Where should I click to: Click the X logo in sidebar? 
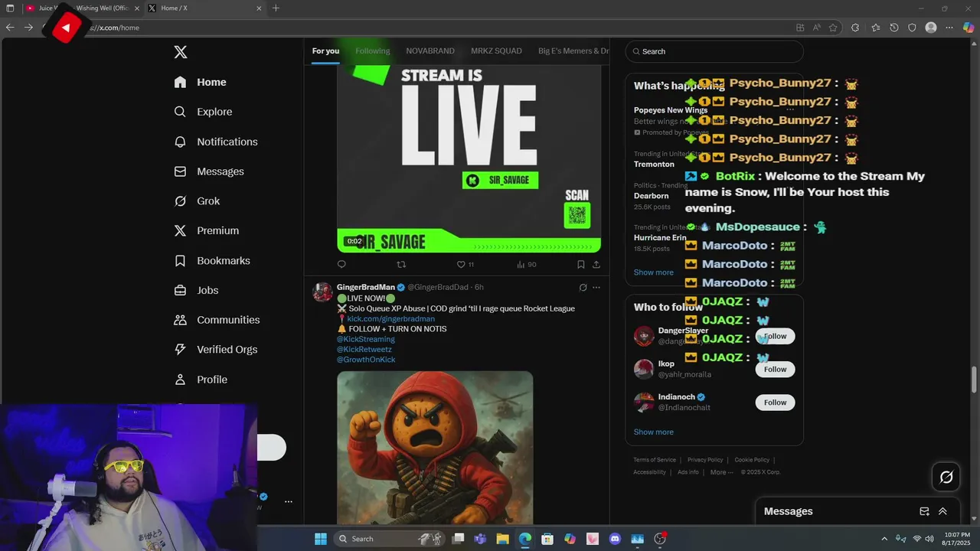click(x=181, y=52)
